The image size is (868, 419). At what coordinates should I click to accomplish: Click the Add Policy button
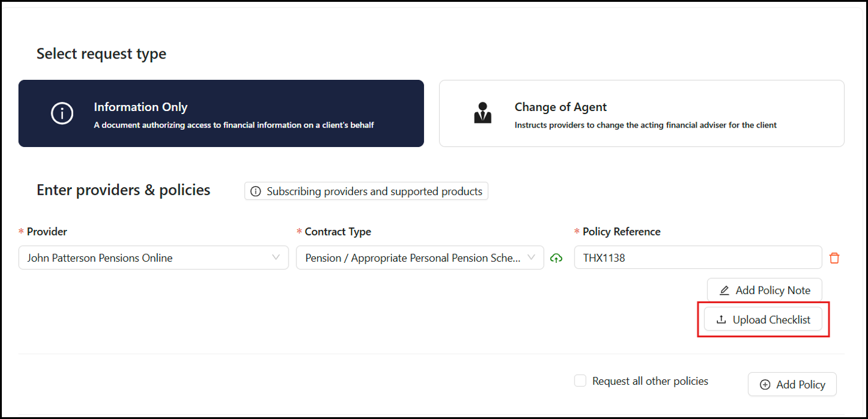[x=792, y=385]
